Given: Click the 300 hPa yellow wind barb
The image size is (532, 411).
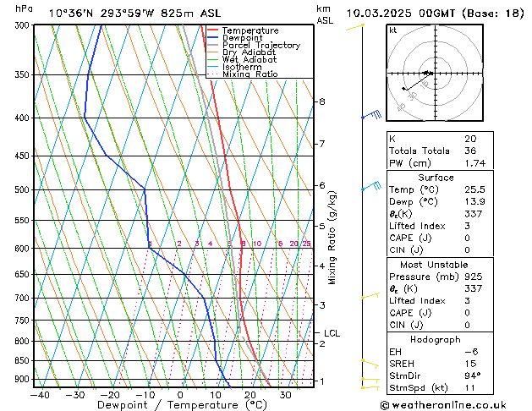Looking at the screenshot, I should [x=355, y=27].
